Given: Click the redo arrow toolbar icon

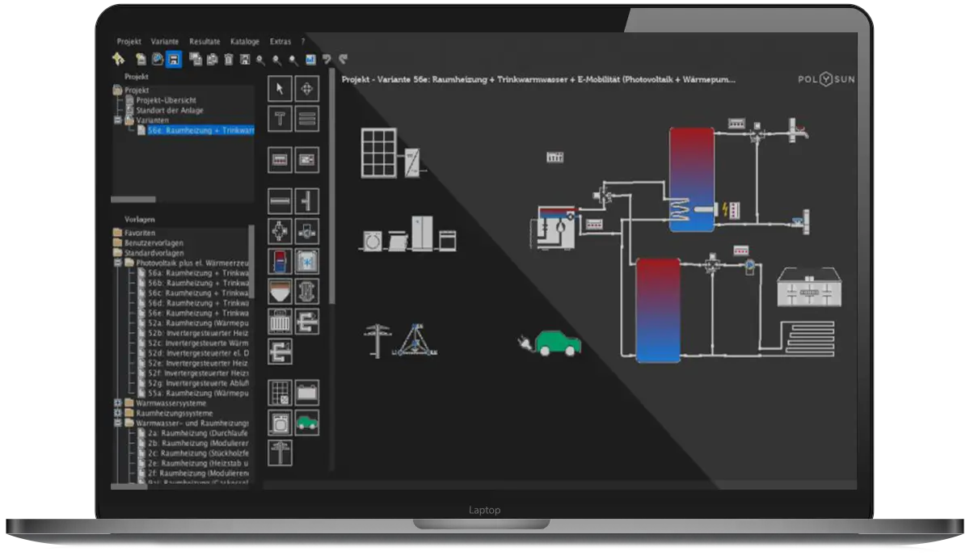Looking at the screenshot, I should (343, 59).
